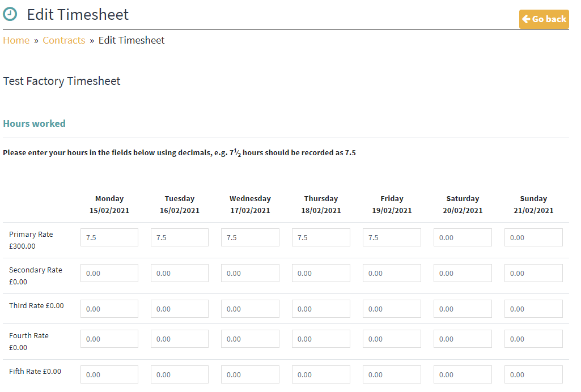Focus Third Rate Sunday hours field
The image size is (581, 392).
pos(533,309)
